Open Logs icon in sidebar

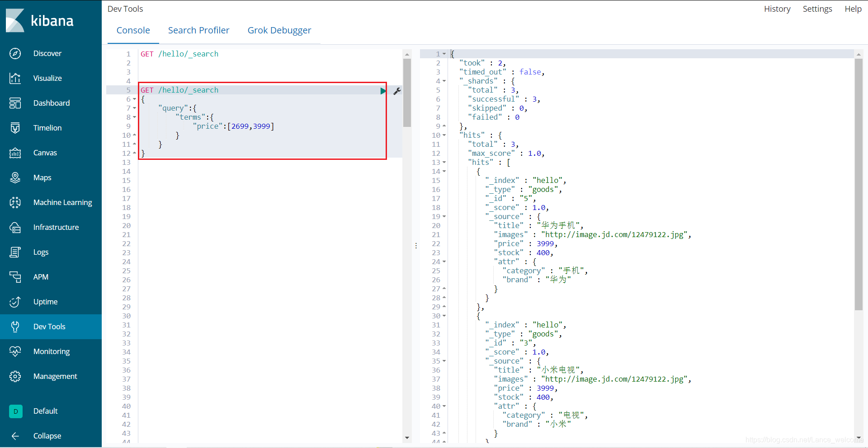[x=15, y=252]
